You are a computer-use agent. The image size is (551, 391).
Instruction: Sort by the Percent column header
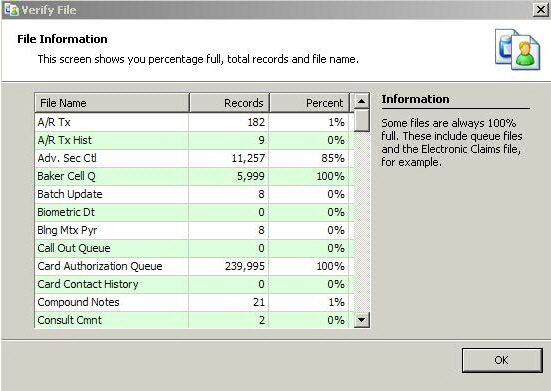click(x=309, y=103)
